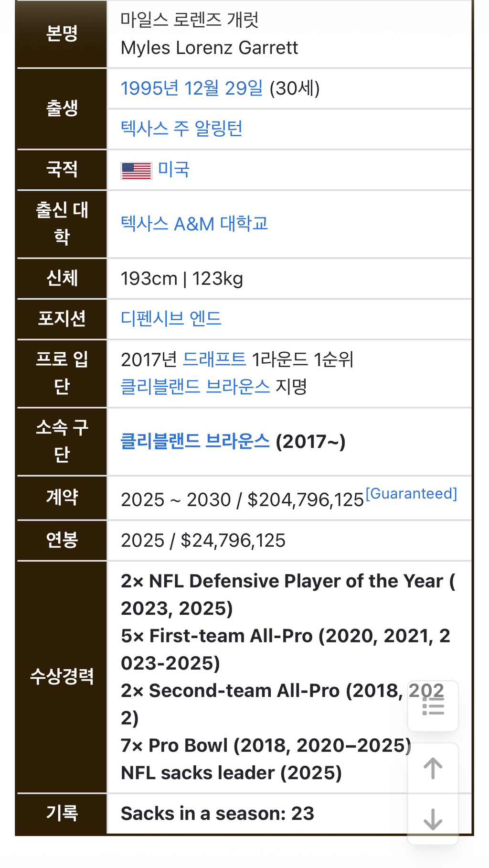Tap the [Guaranteed] footnote superscript
Viewport: 489px width, 868px height.
[x=411, y=493]
